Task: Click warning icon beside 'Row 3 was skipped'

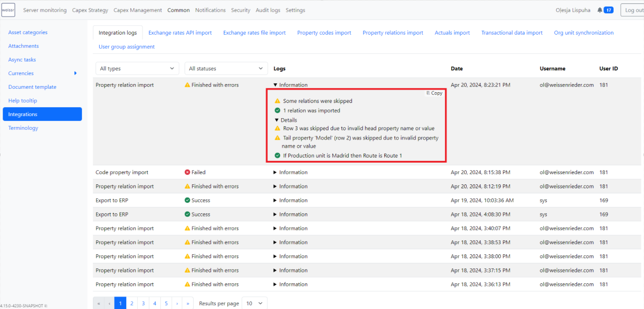Action: (x=278, y=128)
